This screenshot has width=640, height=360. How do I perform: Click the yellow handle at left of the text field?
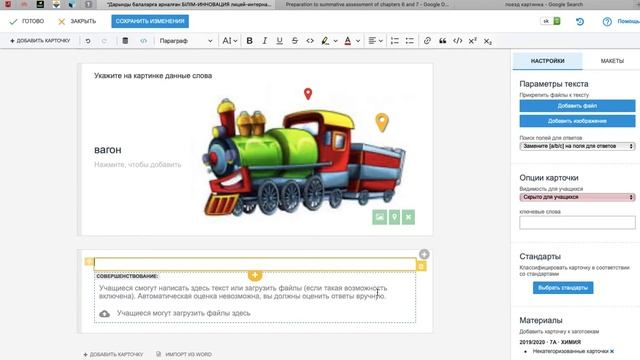pos(89,261)
